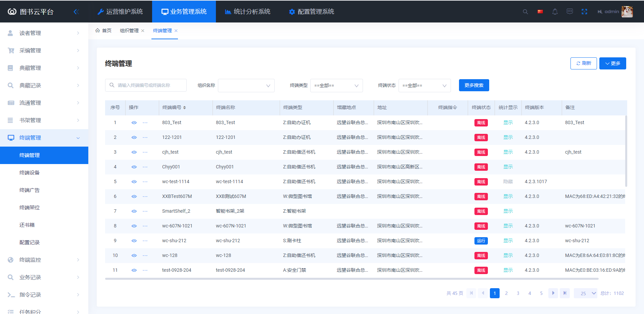Open the message chat icon
644x314 pixels.
click(570, 12)
